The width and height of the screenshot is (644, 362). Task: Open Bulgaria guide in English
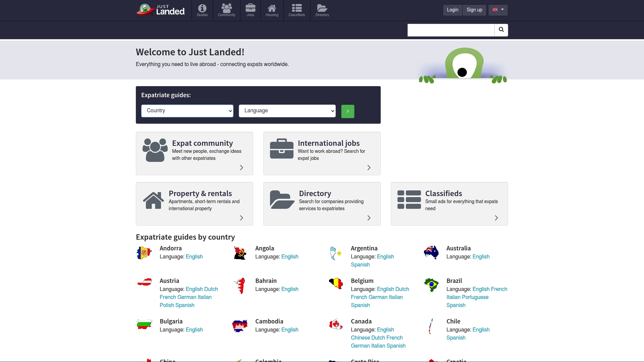[194, 330]
